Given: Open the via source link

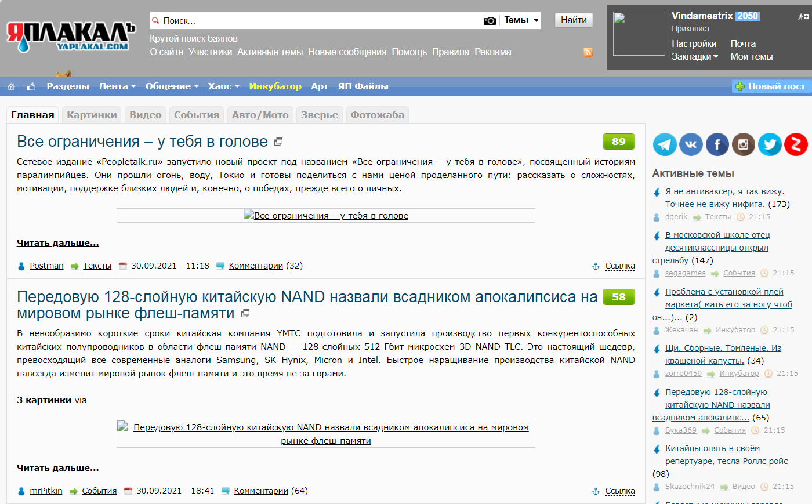Looking at the screenshot, I should point(81,400).
